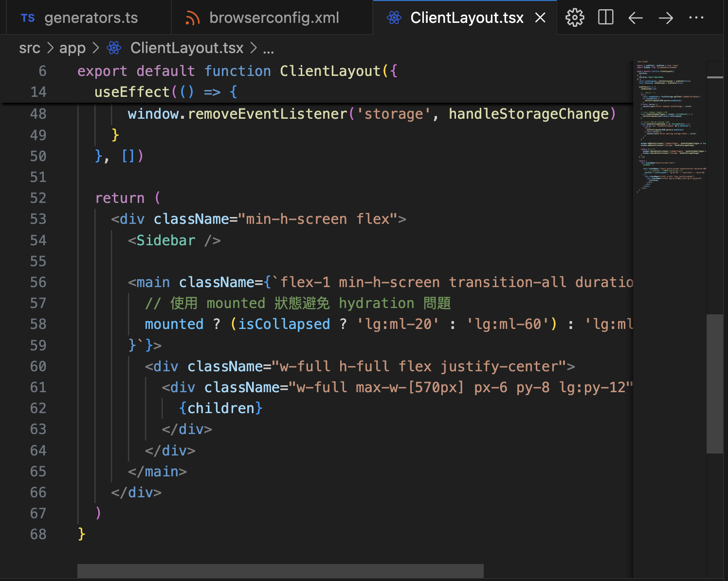
Task: Click the mounted variable on line 58
Action: (x=174, y=324)
